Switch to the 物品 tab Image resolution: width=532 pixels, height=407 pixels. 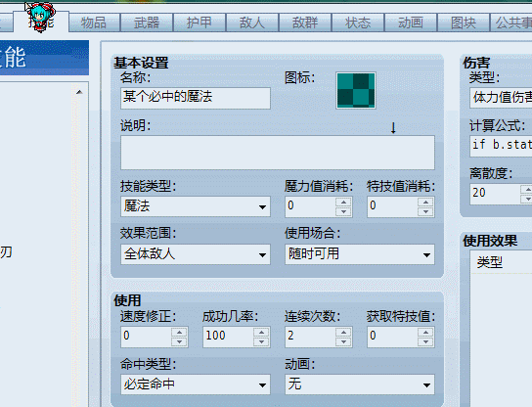[94, 23]
